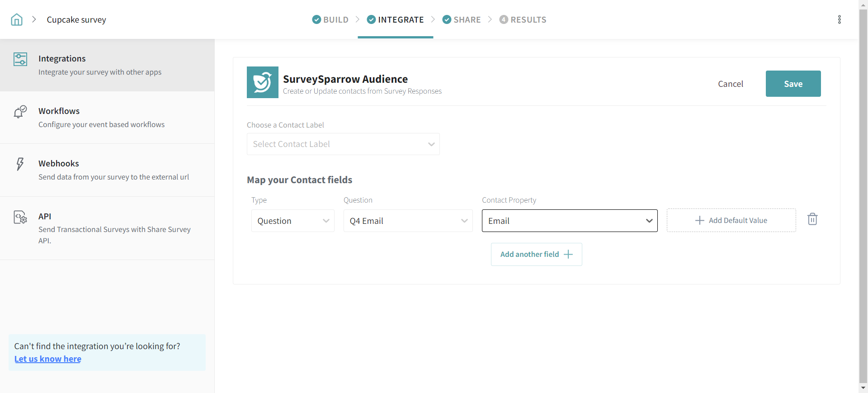Image resolution: width=868 pixels, height=393 pixels.
Task: Click the SurveySparrow Audience logo
Action: pyautogui.click(x=262, y=82)
